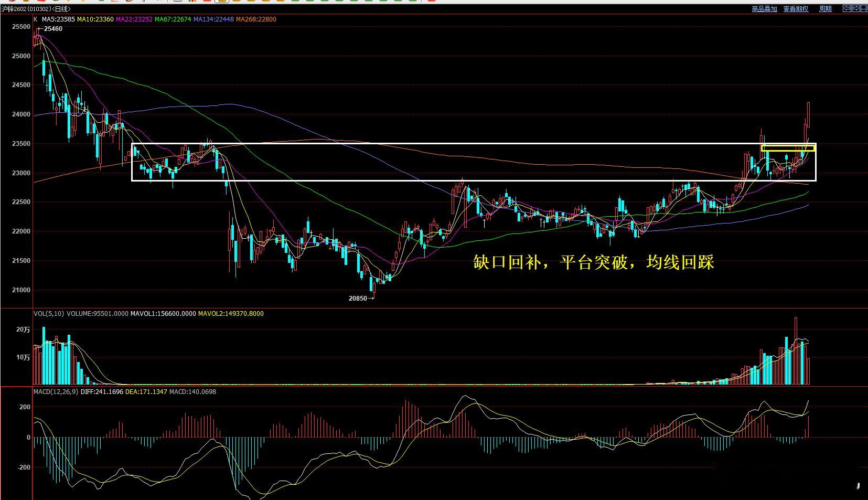
Task: Click the 21000 price axis label
Action: [22, 290]
